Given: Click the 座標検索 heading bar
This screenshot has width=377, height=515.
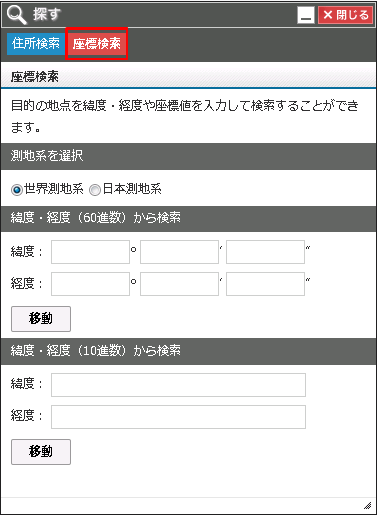Looking at the screenshot, I should 188,76.
